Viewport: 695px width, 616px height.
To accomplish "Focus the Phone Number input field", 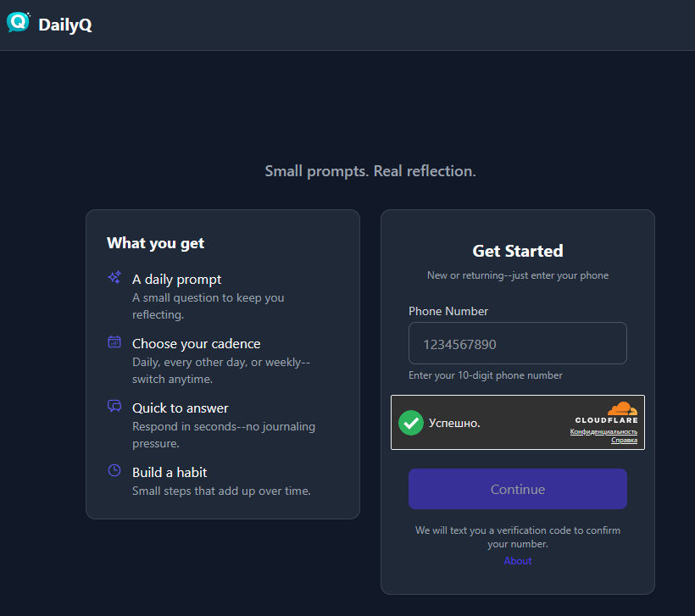I will (x=517, y=343).
